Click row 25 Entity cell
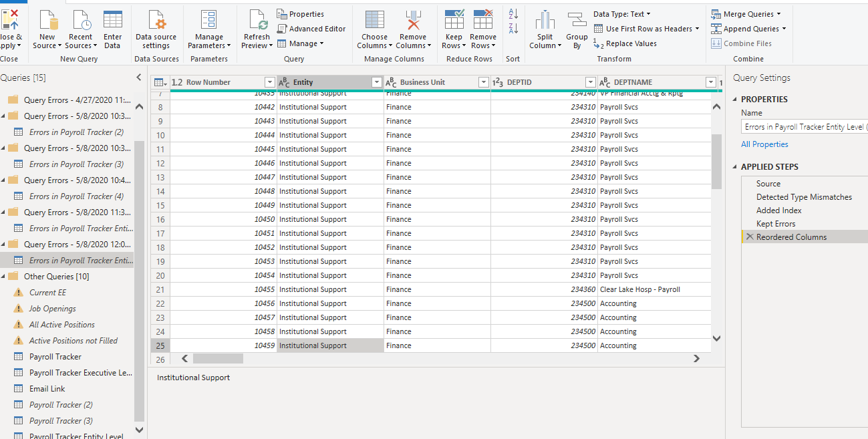This screenshot has width=868, height=439. click(330, 345)
